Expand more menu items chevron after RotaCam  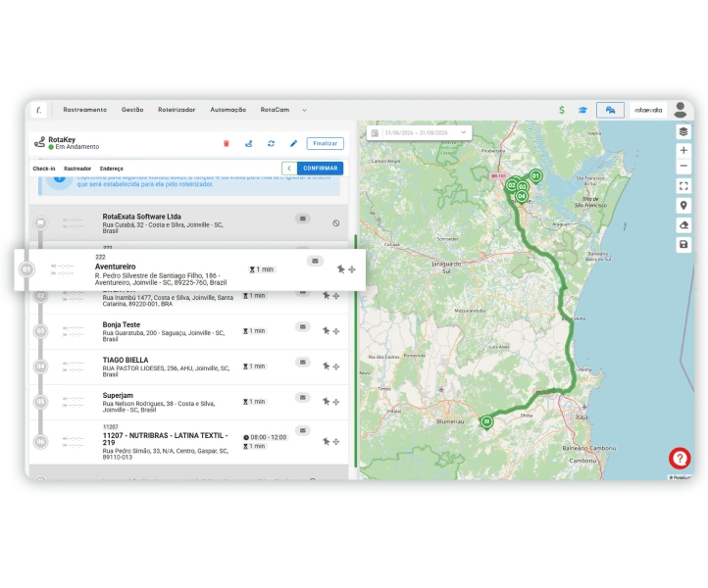[304, 110]
